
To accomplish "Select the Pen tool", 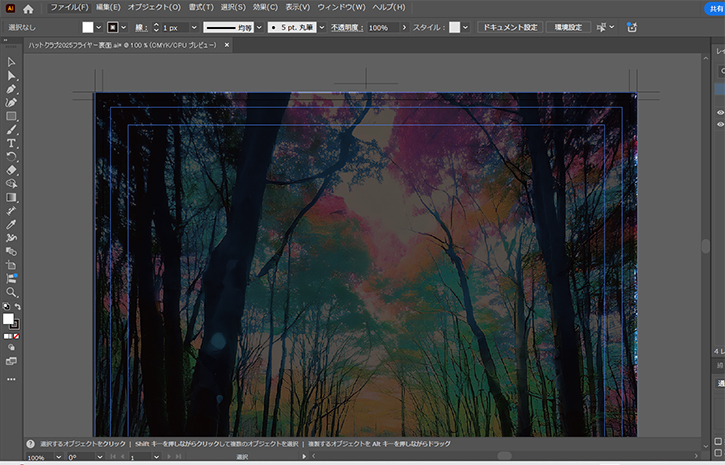I will pos(11,89).
